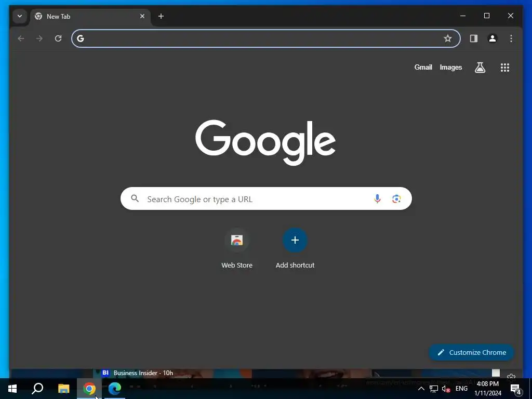Open Customize Chrome panel
Image resolution: width=532 pixels, height=399 pixels.
coord(472,352)
